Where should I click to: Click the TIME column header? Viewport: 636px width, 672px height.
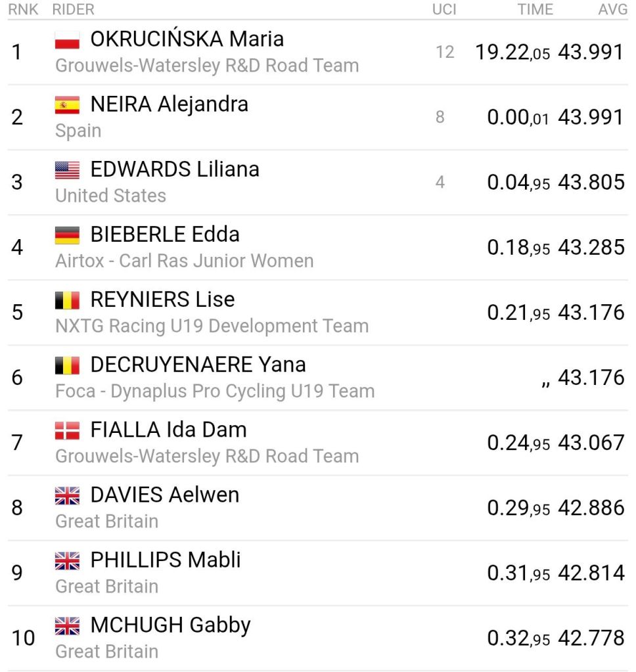pos(535,9)
